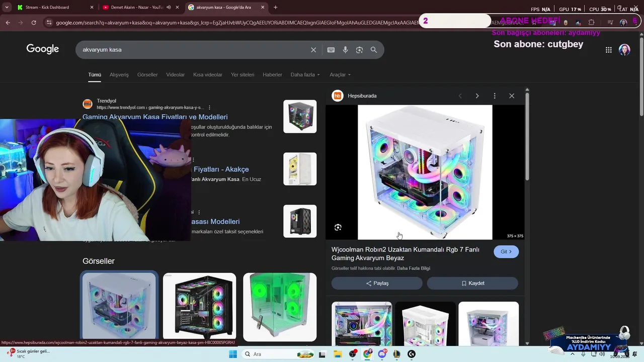Open the browser extensions puzzle icon

(591, 23)
